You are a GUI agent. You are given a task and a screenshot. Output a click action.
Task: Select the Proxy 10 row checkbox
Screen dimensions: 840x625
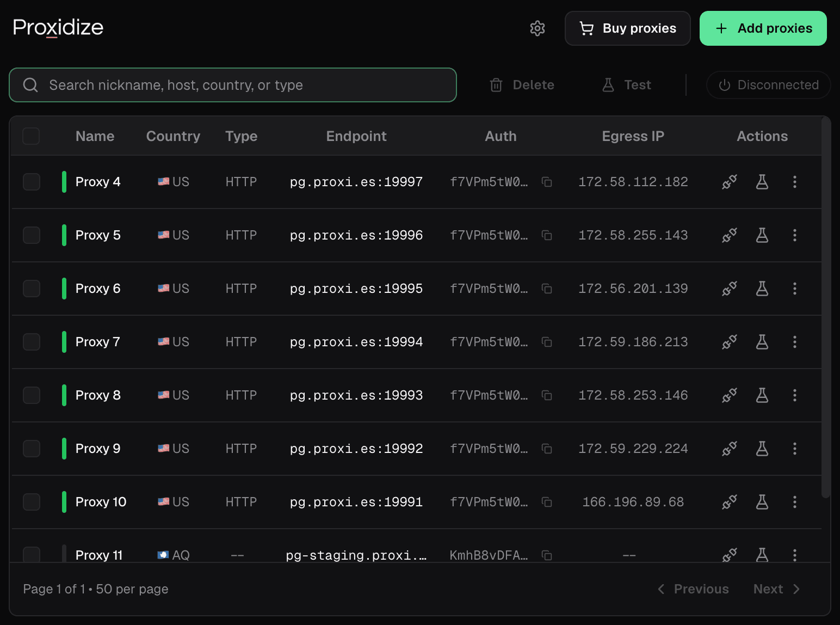tap(32, 502)
